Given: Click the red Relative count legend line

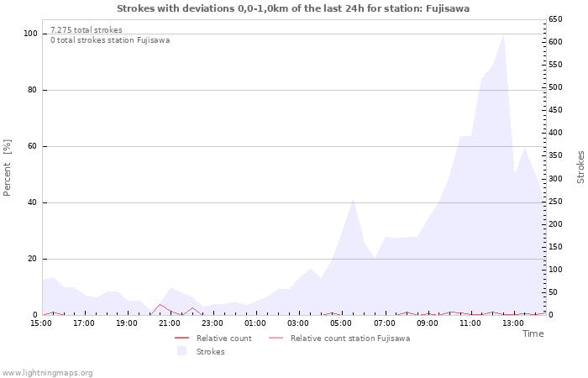Looking at the screenshot, I should (x=181, y=339).
